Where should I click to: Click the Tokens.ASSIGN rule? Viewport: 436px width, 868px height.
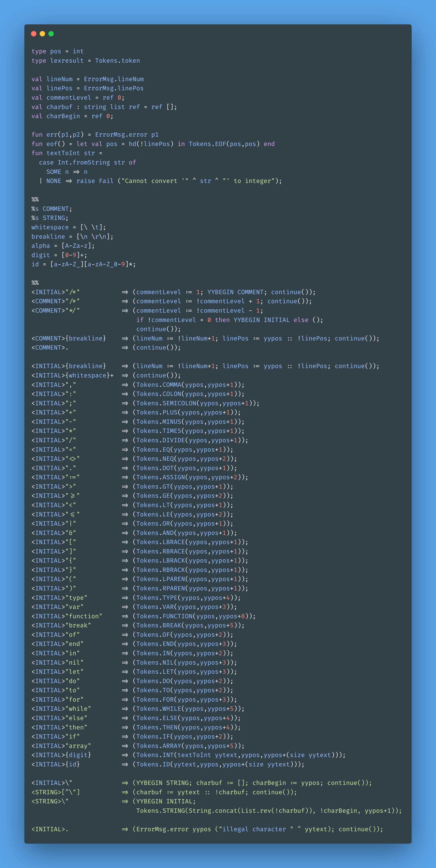[140, 478]
